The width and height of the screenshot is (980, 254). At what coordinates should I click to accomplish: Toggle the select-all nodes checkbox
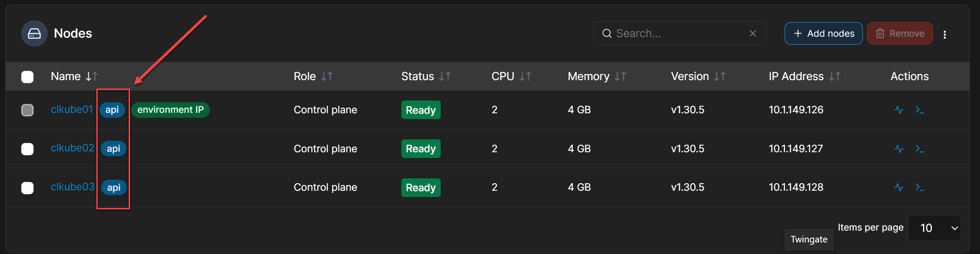[x=27, y=77]
